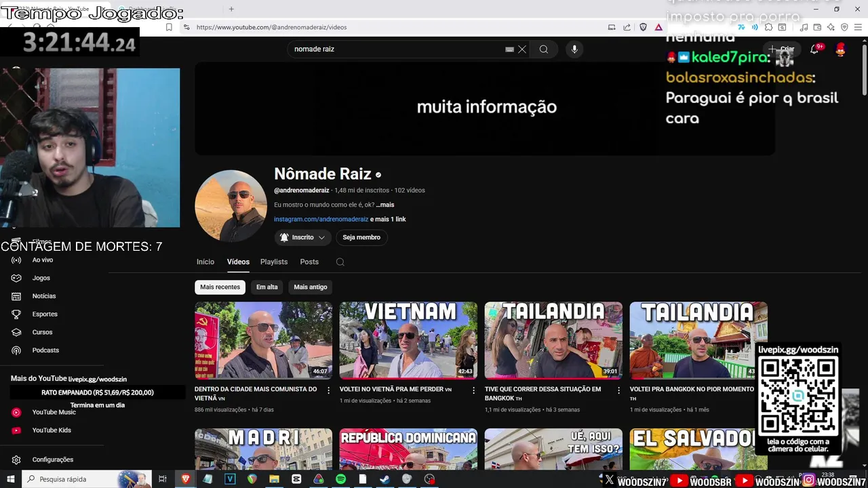Open media control music note icon

[x=804, y=27]
